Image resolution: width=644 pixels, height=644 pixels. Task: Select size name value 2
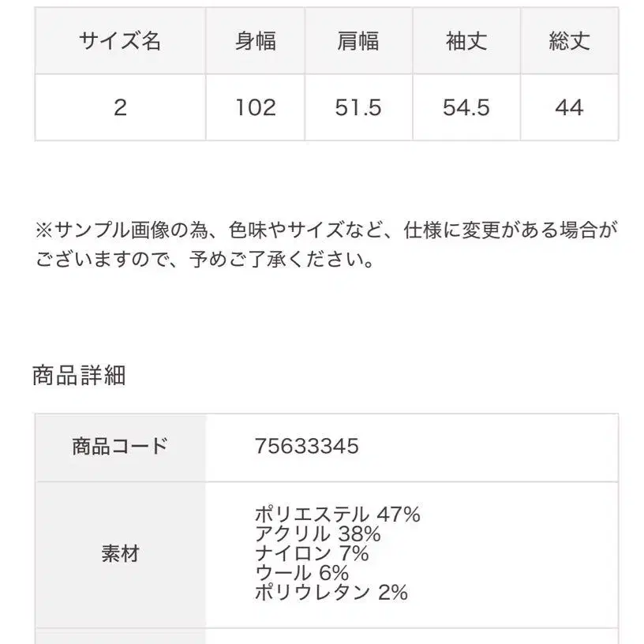120,107
